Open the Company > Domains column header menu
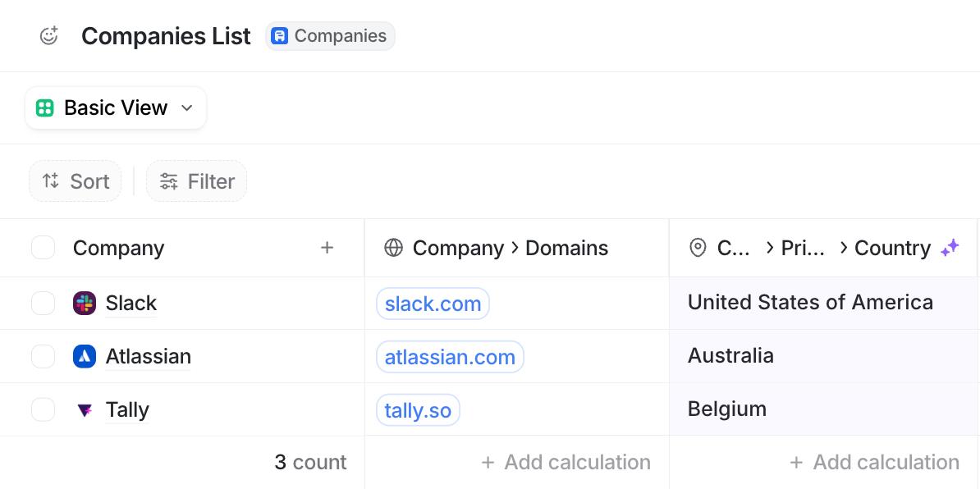The width and height of the screenshot is (980, 489). [516, 248]
